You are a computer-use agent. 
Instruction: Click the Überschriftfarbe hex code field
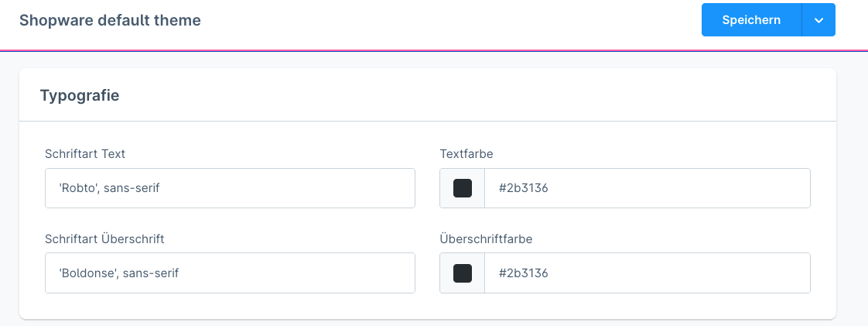658,273
